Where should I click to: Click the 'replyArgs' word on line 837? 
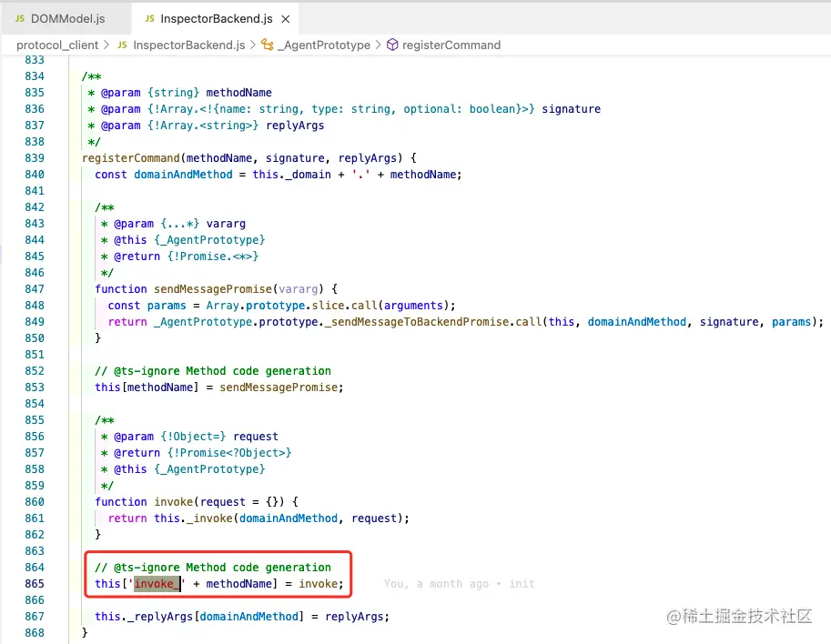click(295, 126)
